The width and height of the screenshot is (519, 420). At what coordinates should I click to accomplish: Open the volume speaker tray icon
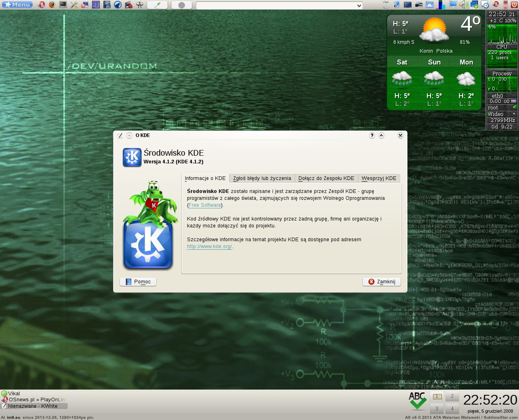pyautogui.click(x=463, y=5)
